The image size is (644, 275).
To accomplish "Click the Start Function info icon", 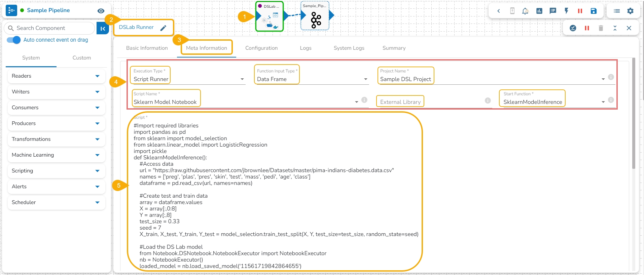I will tap(611, 100).
